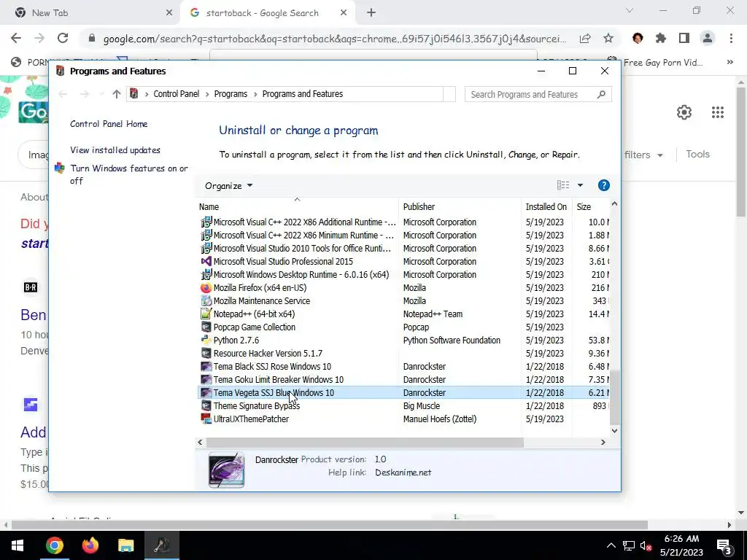747x560 pixels.
Task: Click Programs in the breadcrumb path
Action: tap(231, 94)
